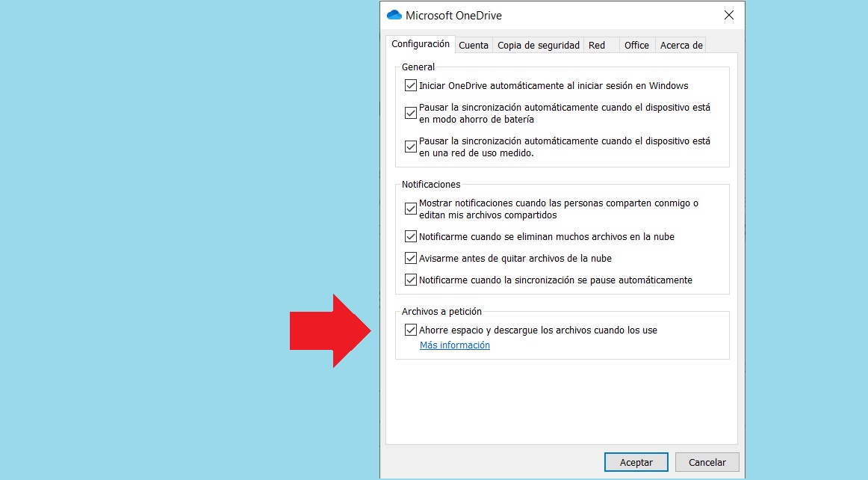Click the Microsoft OneDrive title text
868x480 pixels.
click(x=453, y=16)
